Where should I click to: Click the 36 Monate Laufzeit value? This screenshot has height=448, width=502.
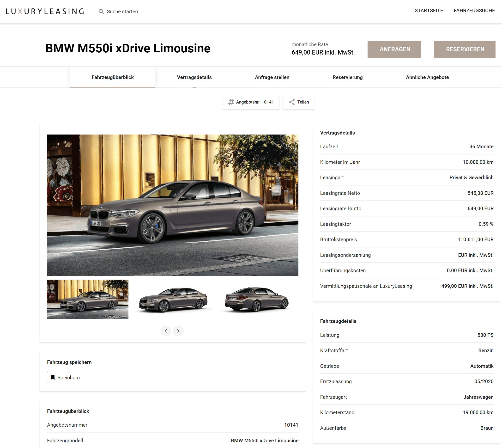tap(481, 147)
